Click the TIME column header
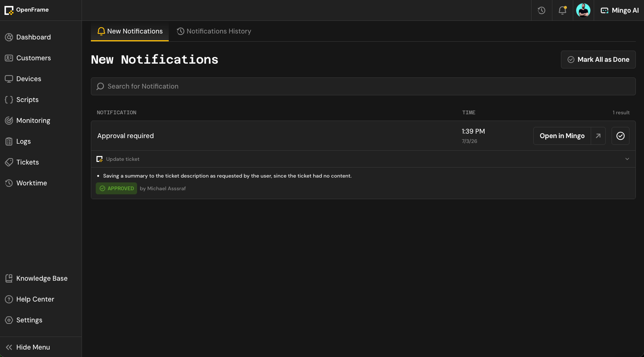644x357 pixels. point(469,112)
